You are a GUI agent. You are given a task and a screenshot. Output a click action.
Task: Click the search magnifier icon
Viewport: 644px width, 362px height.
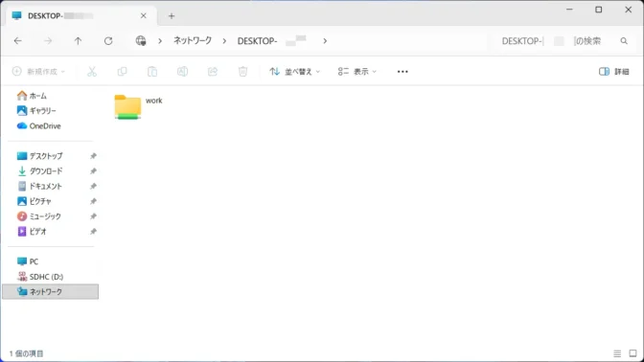coord(624,41)
